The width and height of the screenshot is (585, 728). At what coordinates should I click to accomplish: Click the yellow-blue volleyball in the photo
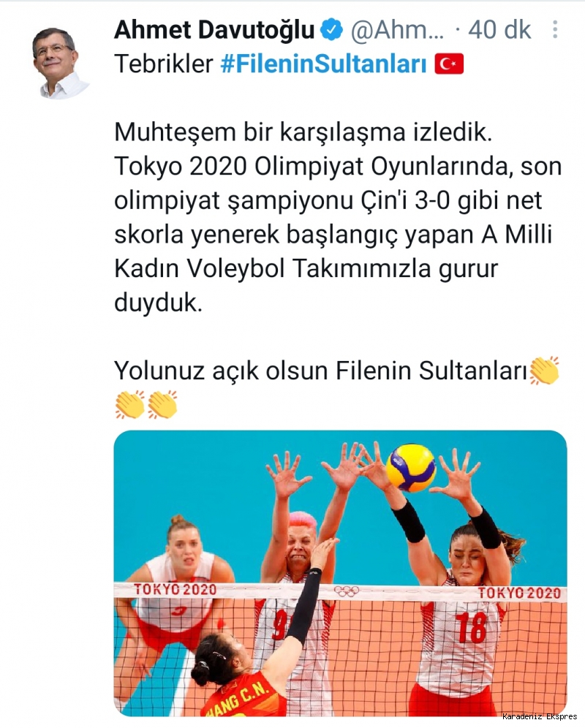coord(411,468)
